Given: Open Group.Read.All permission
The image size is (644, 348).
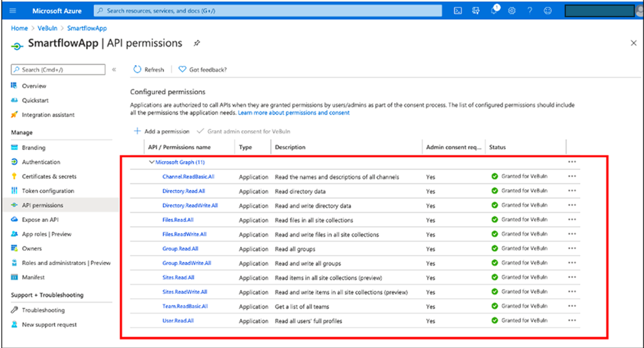Looking at the screenshot, I should tap(180, 248).
